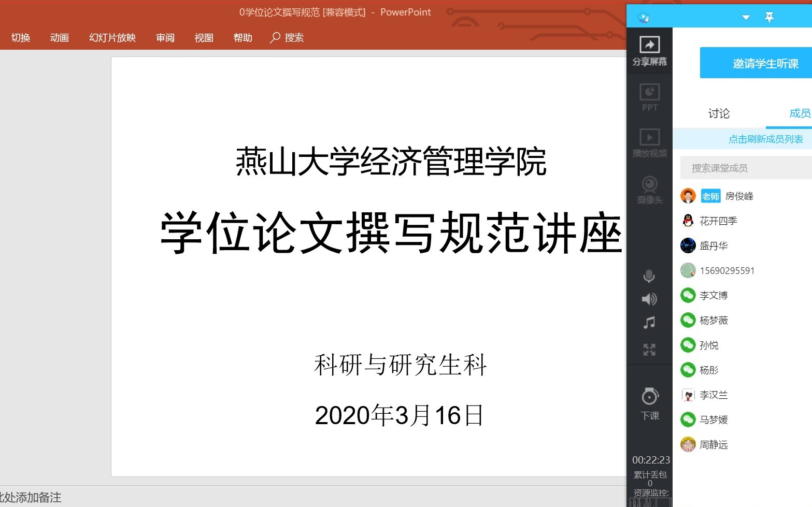Screen dimensions: 812x507
Task: Click the pin icon in title bar
Action: [770, 17]
